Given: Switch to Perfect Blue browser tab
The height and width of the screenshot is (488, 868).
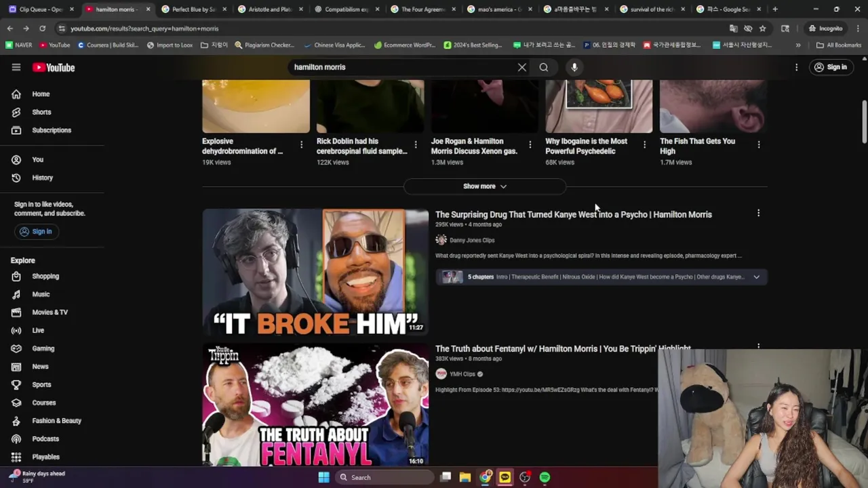Looking at the screenshot, I should point(193,9).
